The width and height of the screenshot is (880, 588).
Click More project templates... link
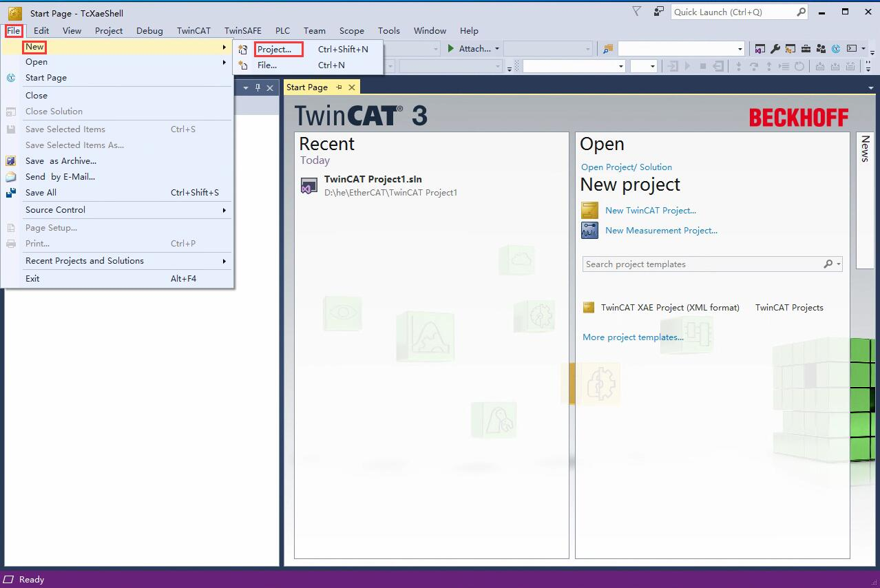(632, 337)
